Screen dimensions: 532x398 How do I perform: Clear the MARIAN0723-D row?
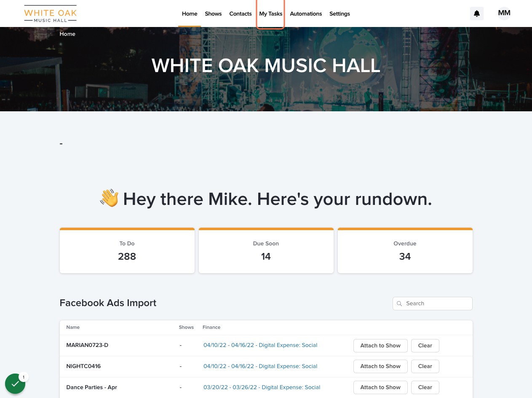coord(425,345)
